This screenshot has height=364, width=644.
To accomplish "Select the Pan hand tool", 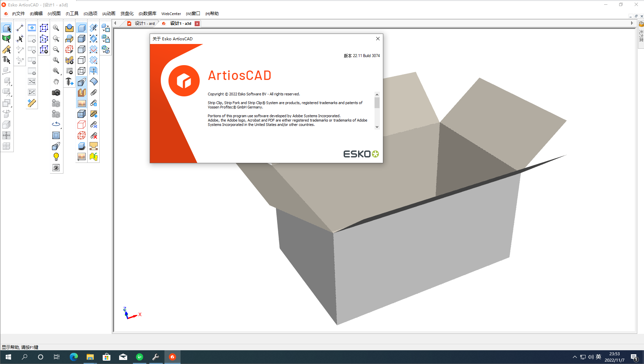I will pyautogui.click(x=56, y=82).
